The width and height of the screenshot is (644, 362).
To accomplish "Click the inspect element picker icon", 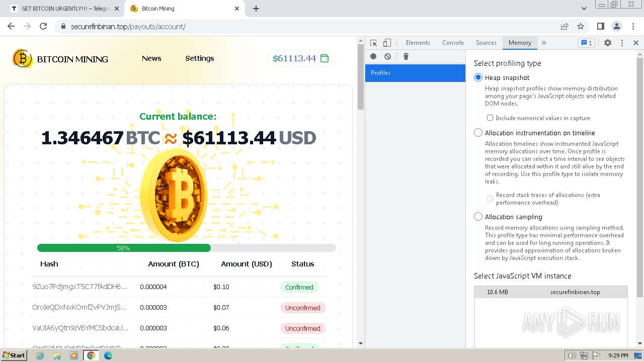I will (373, 43).
